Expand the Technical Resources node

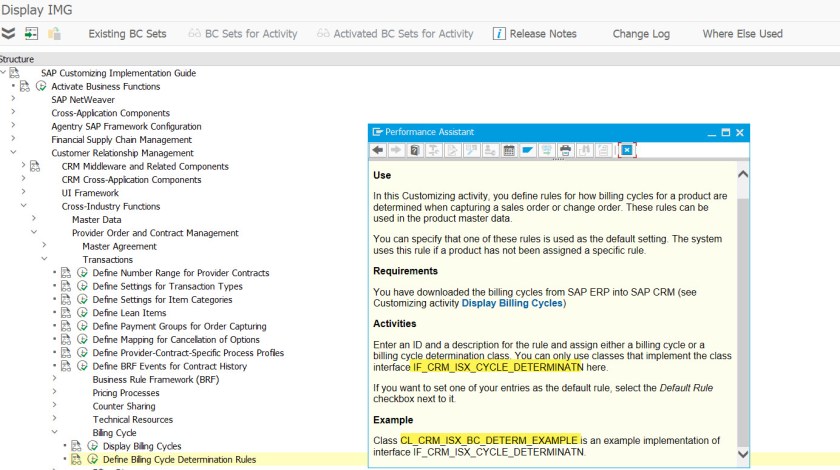point(55,419)
